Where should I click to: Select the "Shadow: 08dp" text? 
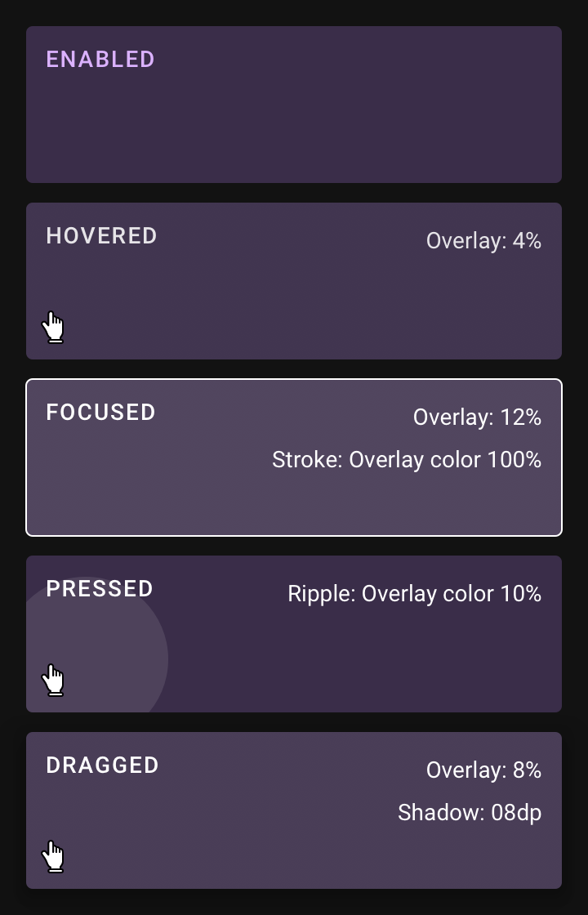tap(470, 813)
